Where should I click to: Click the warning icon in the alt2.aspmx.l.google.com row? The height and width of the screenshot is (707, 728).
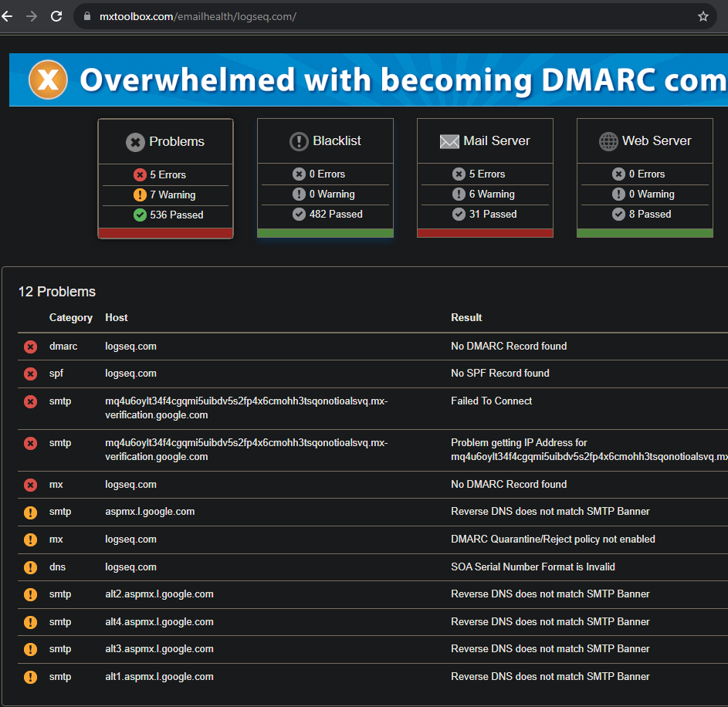point(31,594)
